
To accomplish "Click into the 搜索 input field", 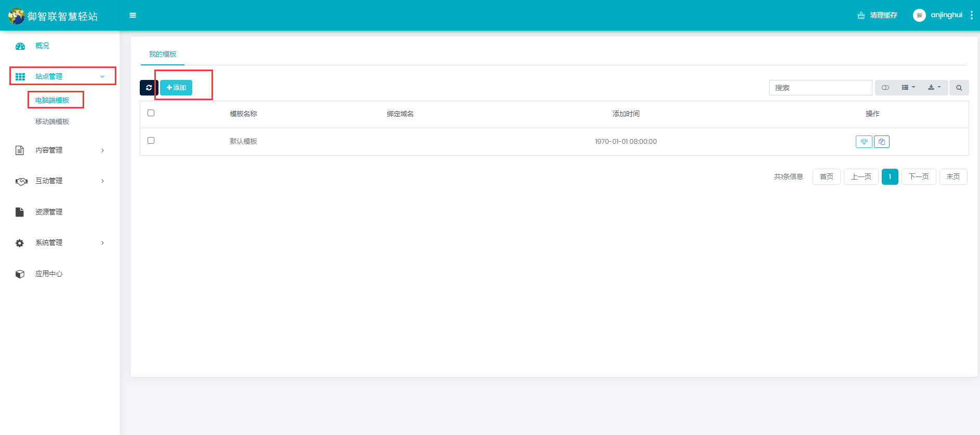I will tap(820, 88).
